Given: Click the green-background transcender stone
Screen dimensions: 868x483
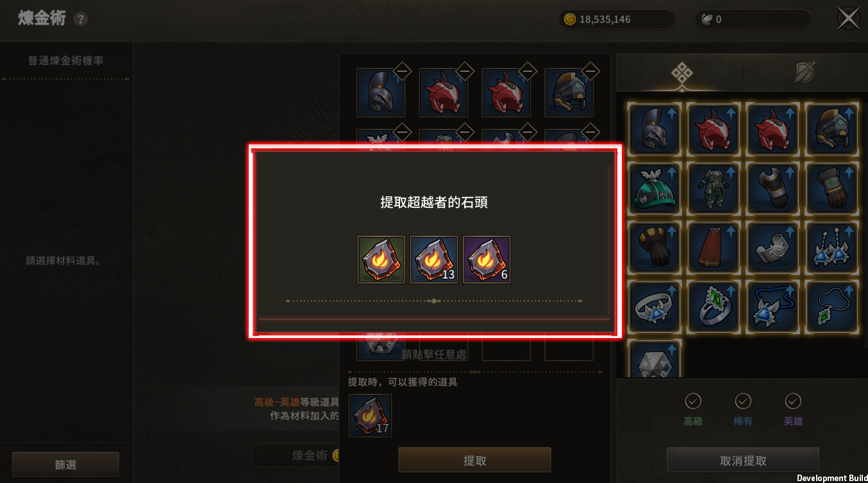Looking at the screenshot, I should 381,260.
